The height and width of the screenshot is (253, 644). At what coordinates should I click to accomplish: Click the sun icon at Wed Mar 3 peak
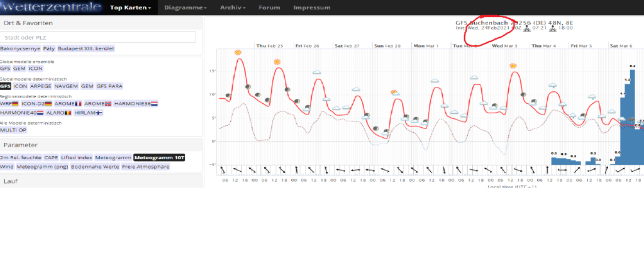513,65
